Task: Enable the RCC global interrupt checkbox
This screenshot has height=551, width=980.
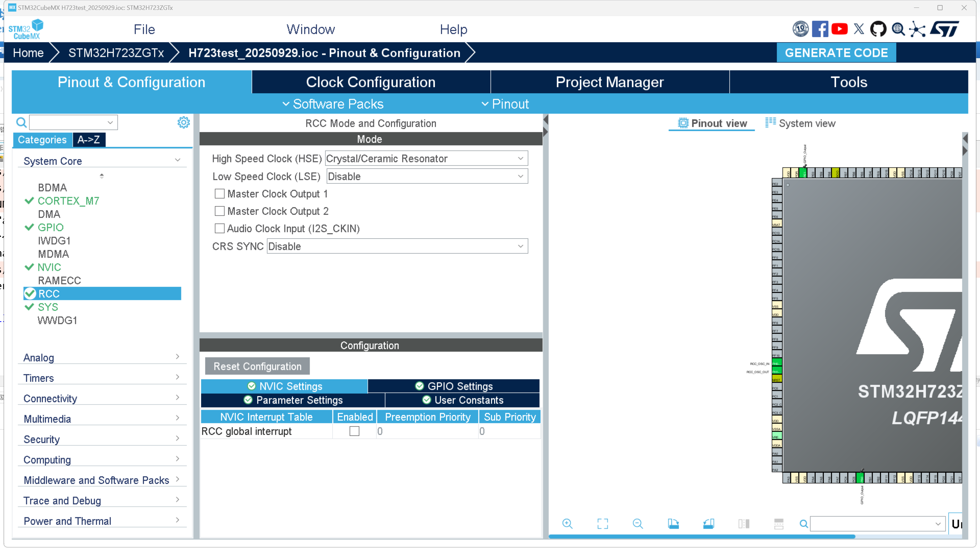Action: (354, 431)
